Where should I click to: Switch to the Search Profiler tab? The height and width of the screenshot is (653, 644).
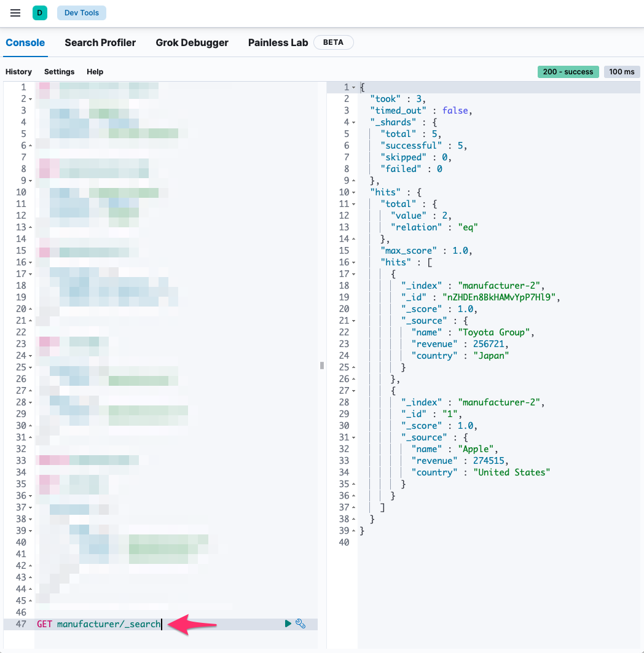point(100,42)
